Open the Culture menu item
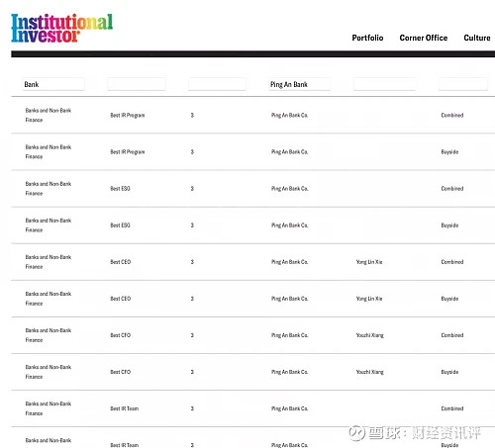This screenshot has height=448, width=495. 477,38
